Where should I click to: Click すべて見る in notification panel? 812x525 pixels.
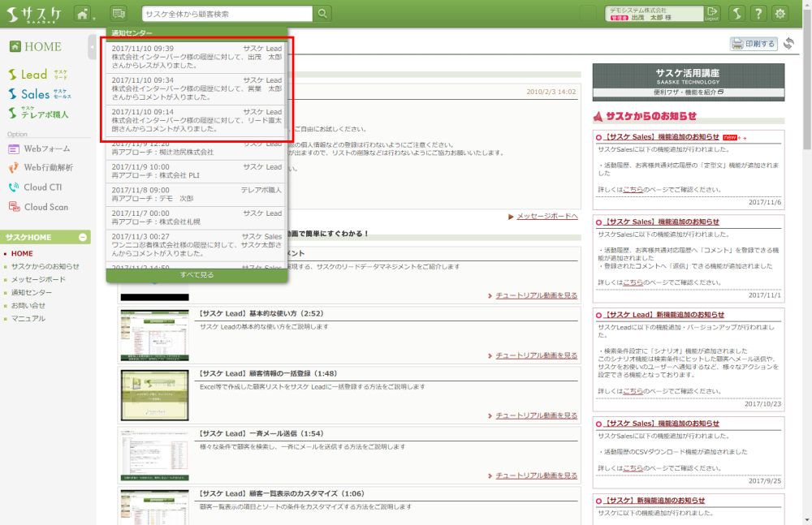[x=197, y=275]
